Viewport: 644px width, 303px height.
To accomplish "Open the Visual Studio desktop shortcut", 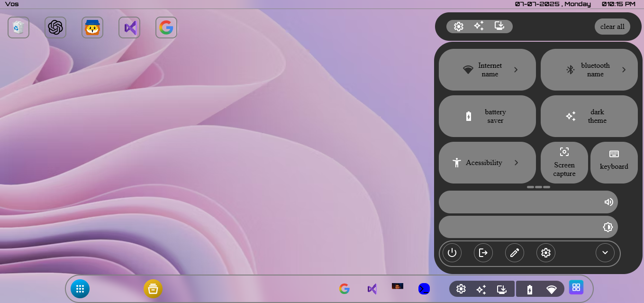I will (x=129, y=28).
